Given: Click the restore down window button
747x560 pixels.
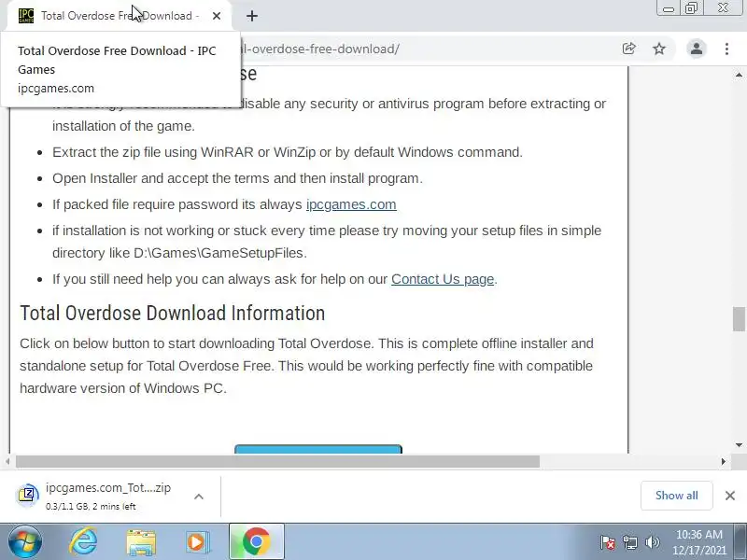Looking at the screenshot, I should 691,8.
